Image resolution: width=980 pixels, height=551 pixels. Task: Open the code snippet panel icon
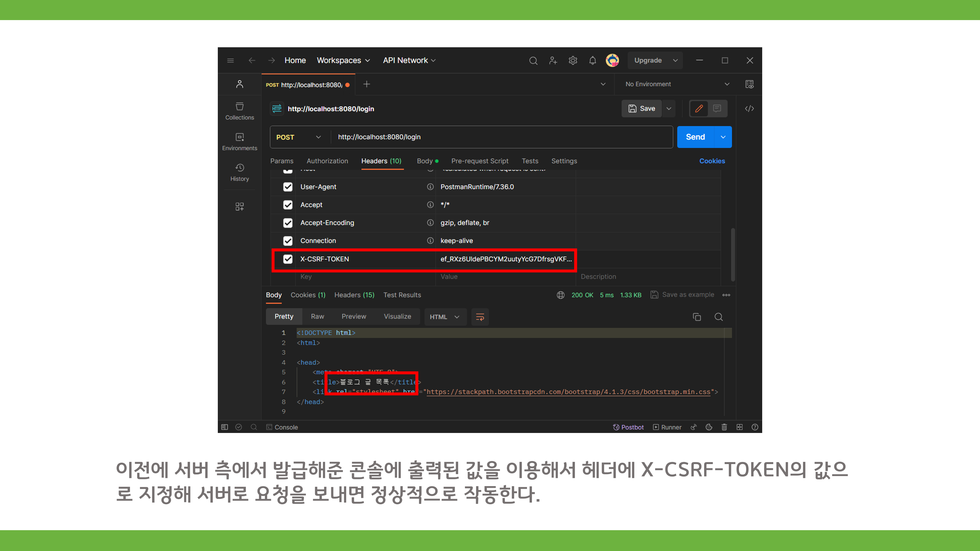pyautogui.click(x=749, y=109)
